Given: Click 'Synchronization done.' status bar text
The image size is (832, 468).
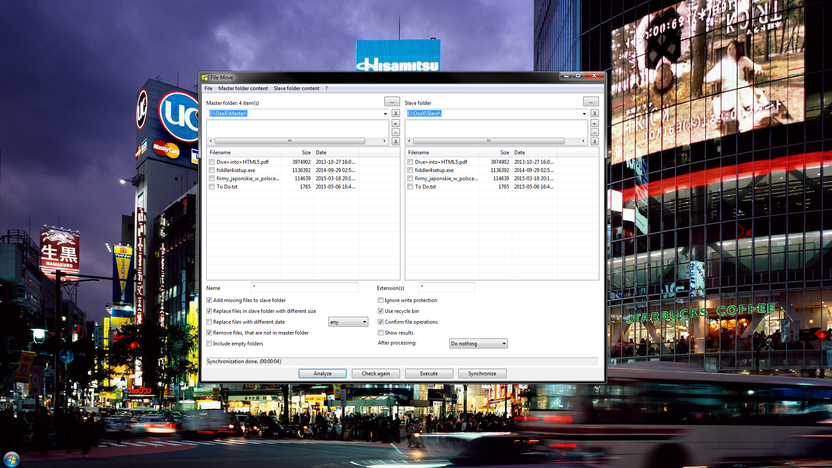Looking at the screenshot, I should [x=244, y=361].
